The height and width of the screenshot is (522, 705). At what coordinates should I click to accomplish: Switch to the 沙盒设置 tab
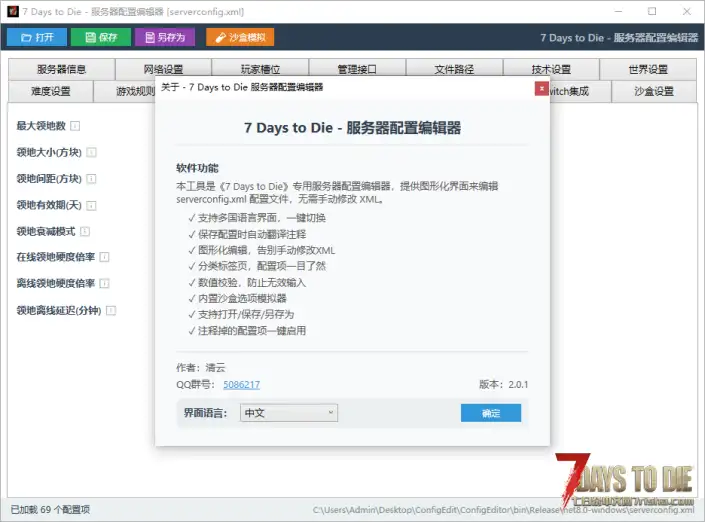point(654,91)
